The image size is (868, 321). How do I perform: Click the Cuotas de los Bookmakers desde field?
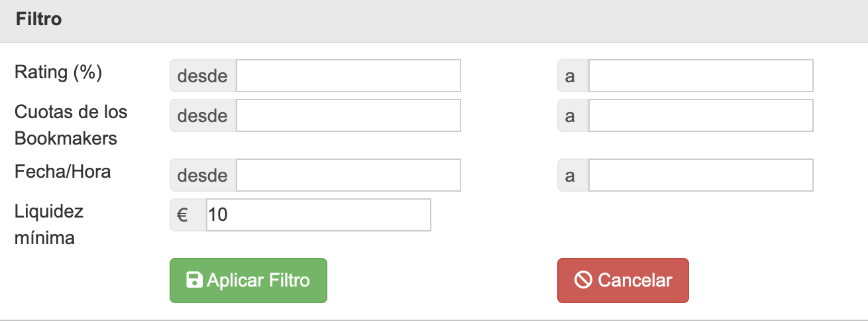click(349, 115)
